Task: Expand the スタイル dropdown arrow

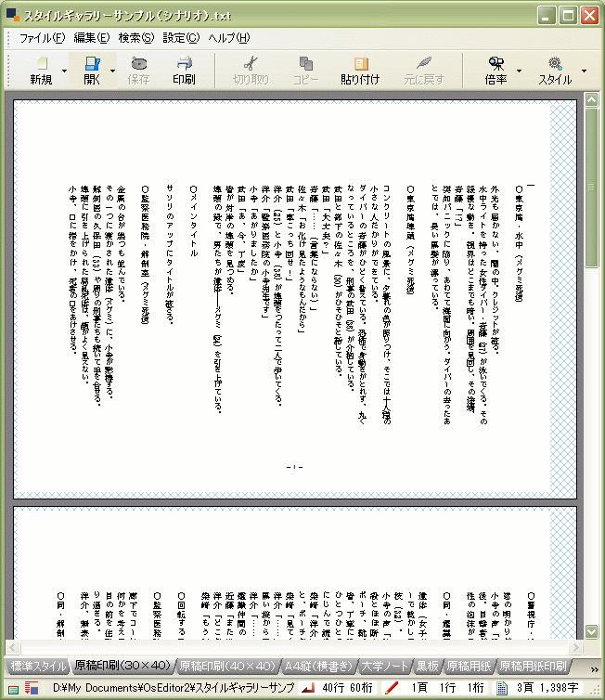Action: pos(584,71)
